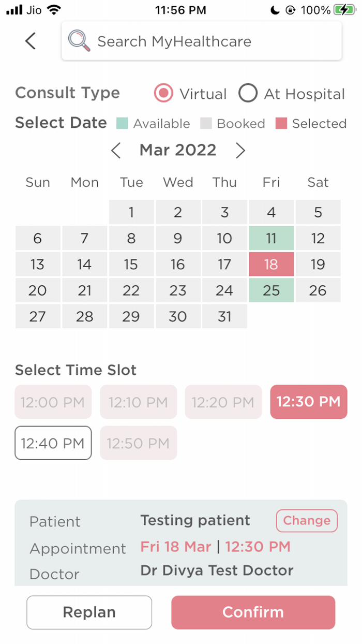
Task: Pick the 12:00 PM time slot
Action: point(53,402)
